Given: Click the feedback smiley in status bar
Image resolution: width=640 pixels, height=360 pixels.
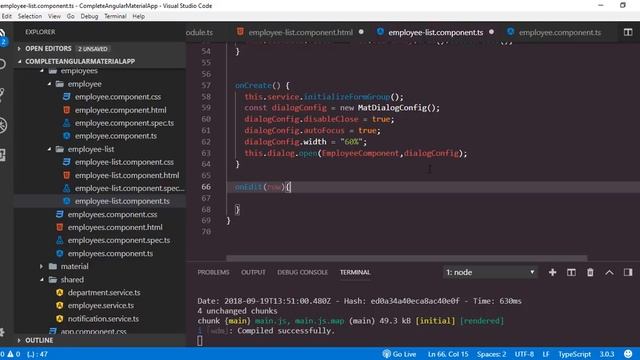Looking at the screenshot, I should tap(628, 354).
